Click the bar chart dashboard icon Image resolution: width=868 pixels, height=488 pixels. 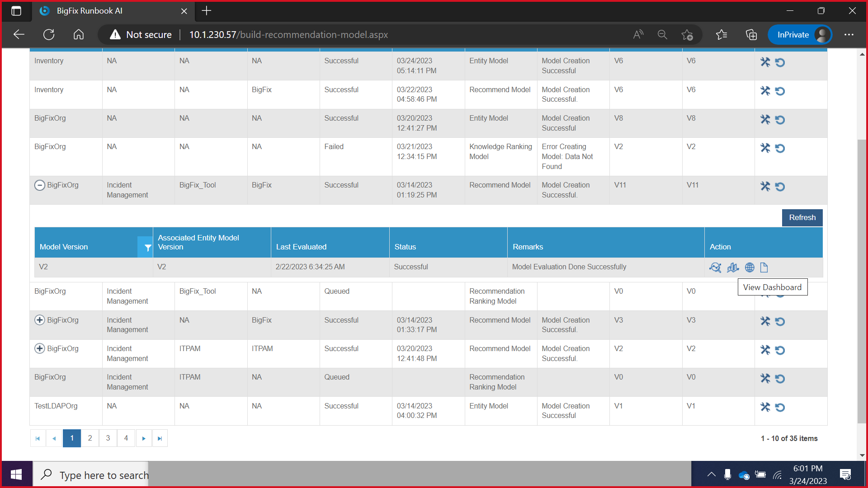coord(733,267)
